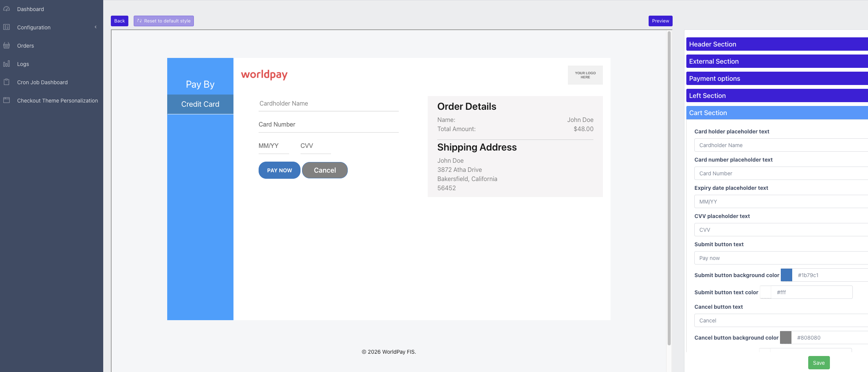Open the Left Section accordion
The width and height of the screenshot is (868, 372).
coord(777,96)
